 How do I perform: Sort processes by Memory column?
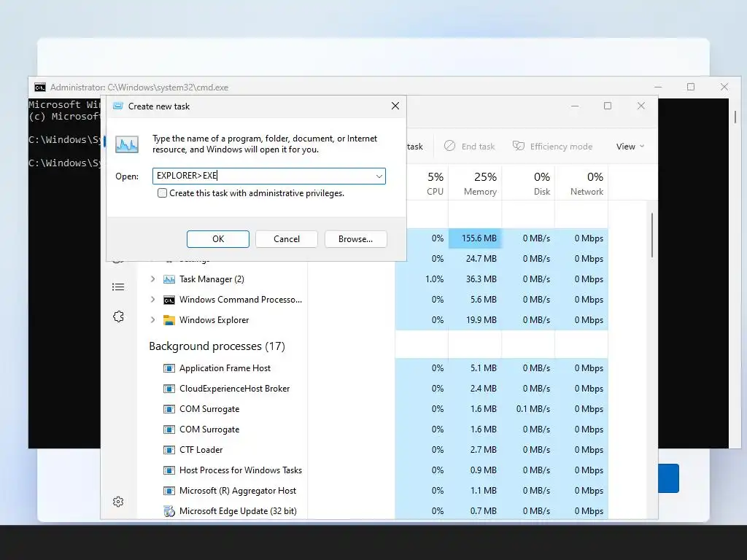[480, 183]
